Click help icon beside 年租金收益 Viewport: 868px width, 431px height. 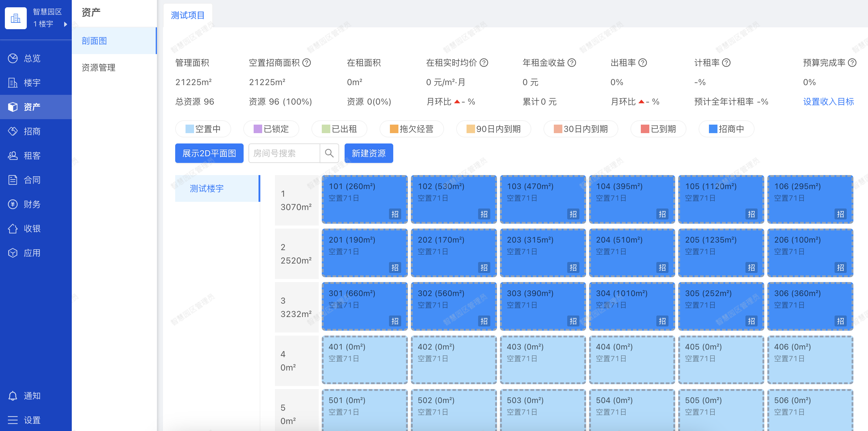pos(572,63)
